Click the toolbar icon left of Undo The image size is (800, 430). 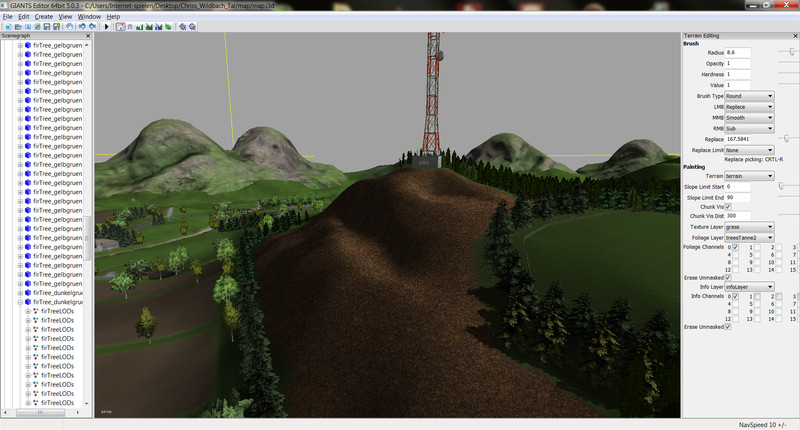click(x=69, y=27)
